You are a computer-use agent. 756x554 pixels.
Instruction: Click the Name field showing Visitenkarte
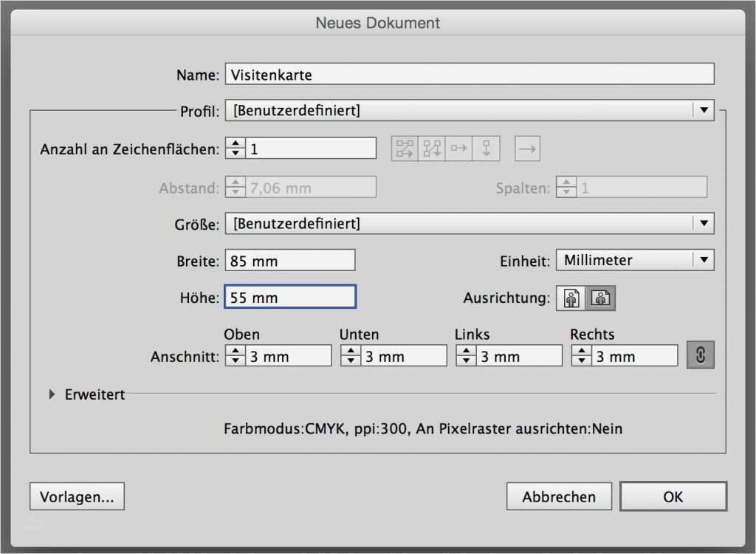pos(470,74)
